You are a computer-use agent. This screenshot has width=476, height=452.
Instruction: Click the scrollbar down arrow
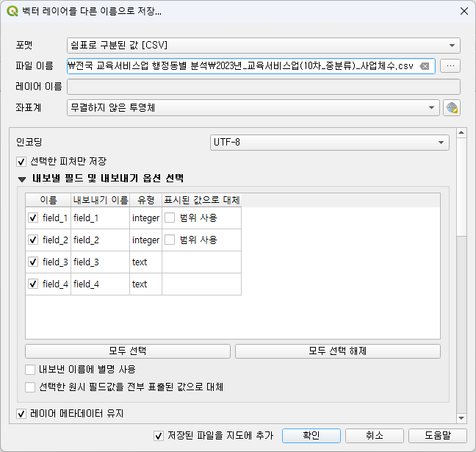[461, 418]
